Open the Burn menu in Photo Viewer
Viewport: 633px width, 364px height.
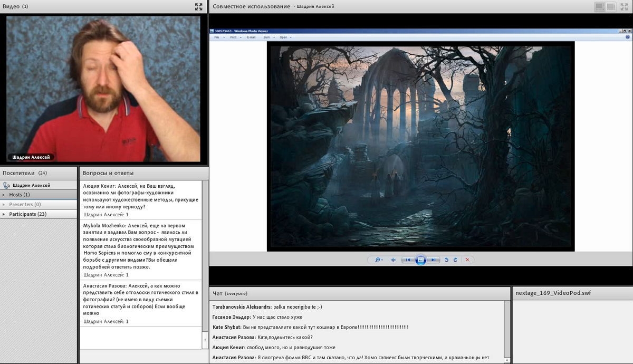tap(266, 37)
